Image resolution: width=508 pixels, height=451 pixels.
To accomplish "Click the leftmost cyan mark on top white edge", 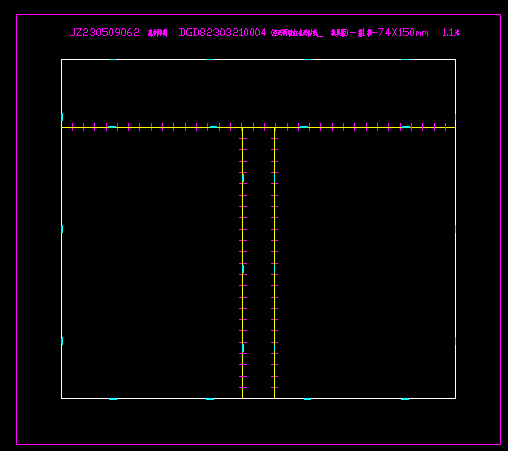I will (113, 60).
